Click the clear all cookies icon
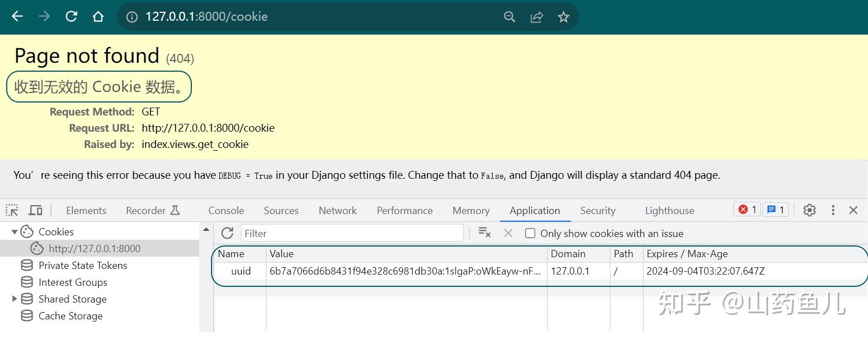This screenshot has height=339, width=868. (x=484, y=233)
